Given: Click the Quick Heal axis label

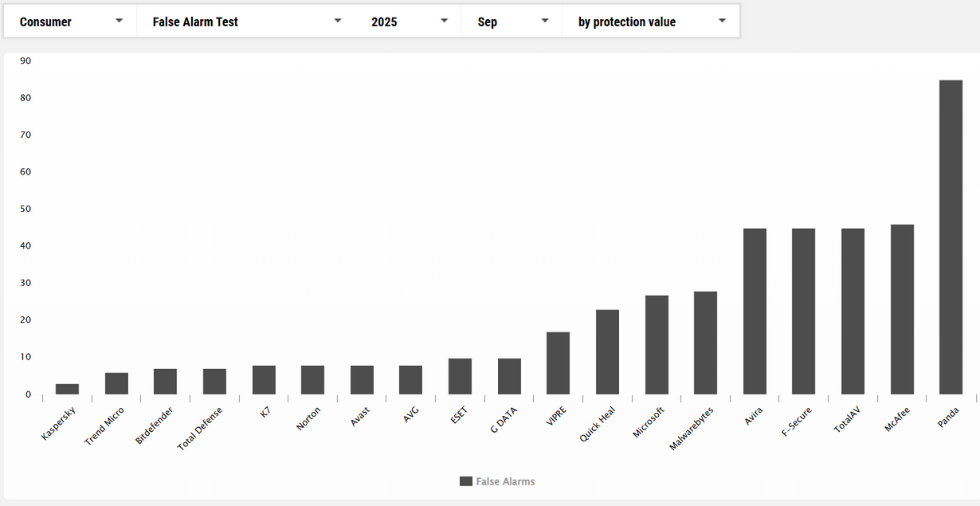Looking at the screenshot, I should [x=598, y=425].
